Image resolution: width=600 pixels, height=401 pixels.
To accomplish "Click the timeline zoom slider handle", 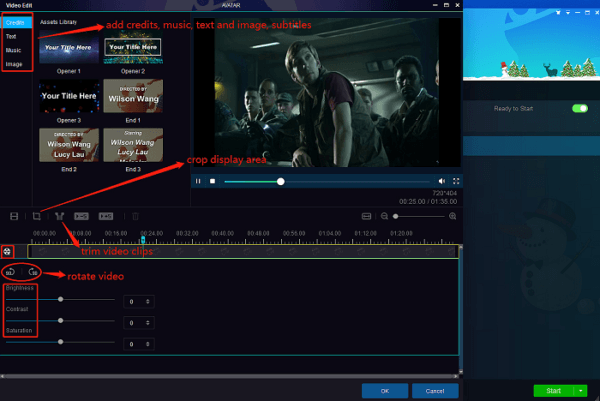I will [x=396, y=216].
